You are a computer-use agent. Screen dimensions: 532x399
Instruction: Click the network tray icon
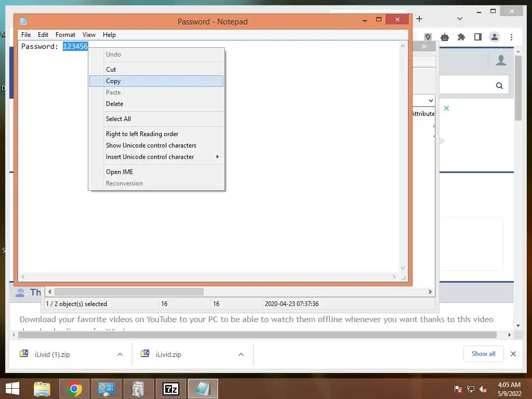[x=471, y=389]
